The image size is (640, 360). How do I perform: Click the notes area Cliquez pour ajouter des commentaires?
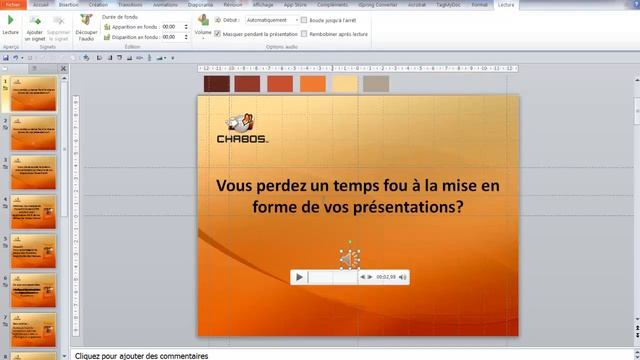[x=141, y=356]
